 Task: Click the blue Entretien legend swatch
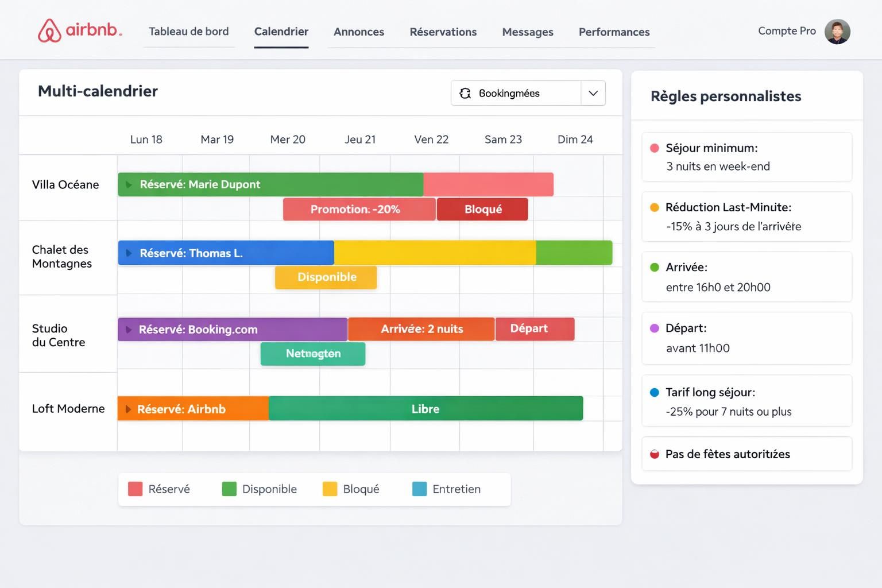click(419, 489)
